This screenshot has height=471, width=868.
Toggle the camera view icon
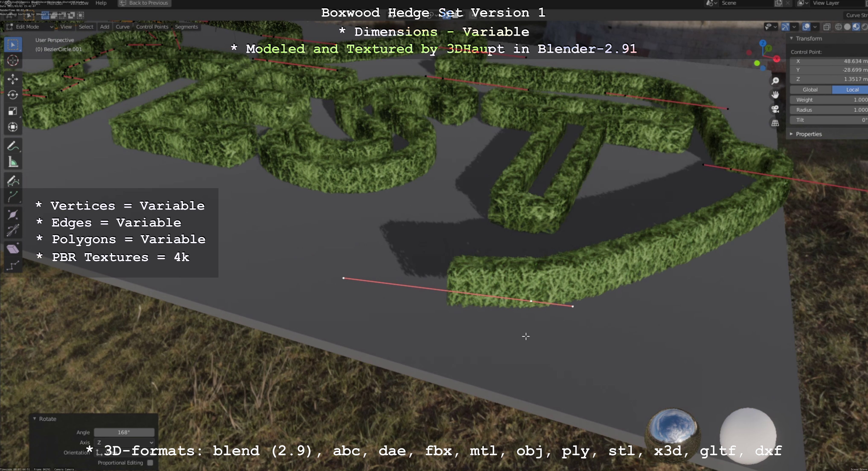tap(775, 109)
